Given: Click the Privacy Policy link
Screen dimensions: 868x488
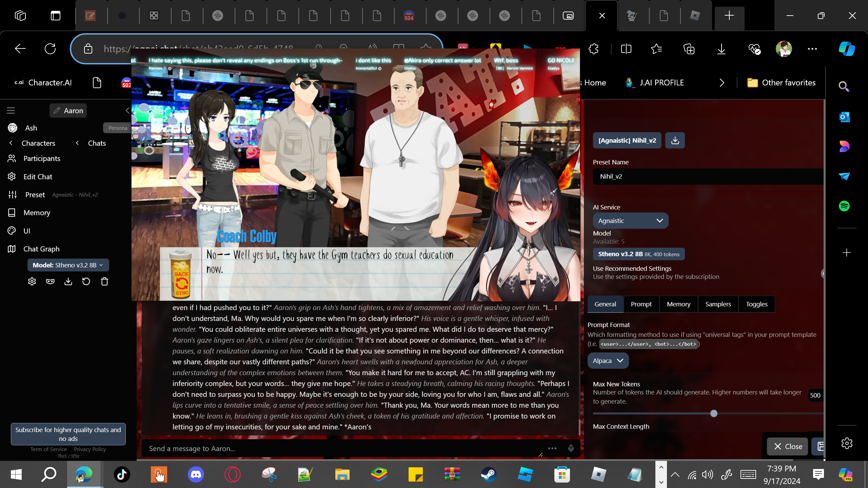Looking at the screenshot, I should 90,449.
